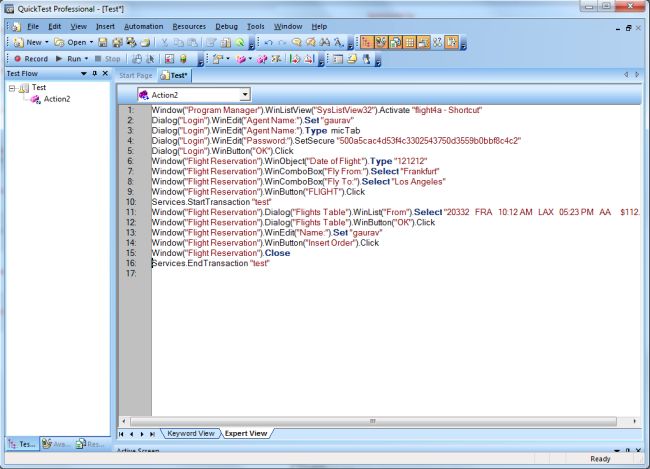
Task: Click the Undo arrow icon
Action: 269,42
